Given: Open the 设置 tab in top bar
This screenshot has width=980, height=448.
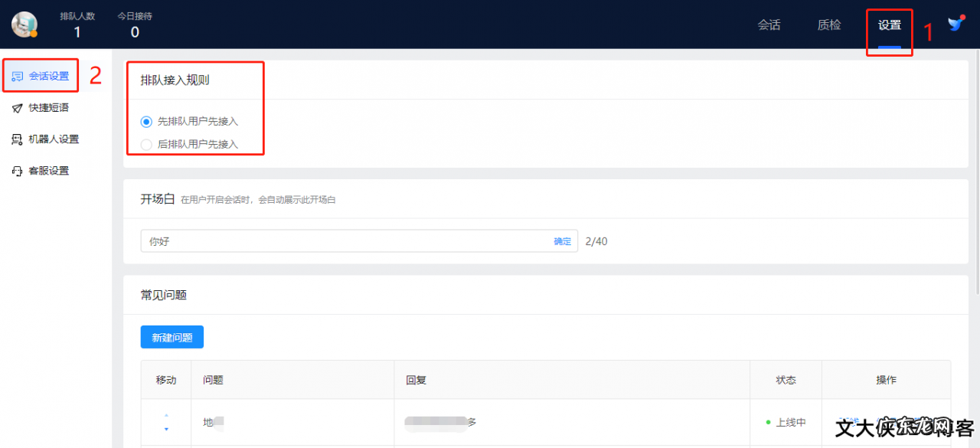Looking at the screenshot, I should 889,25.
